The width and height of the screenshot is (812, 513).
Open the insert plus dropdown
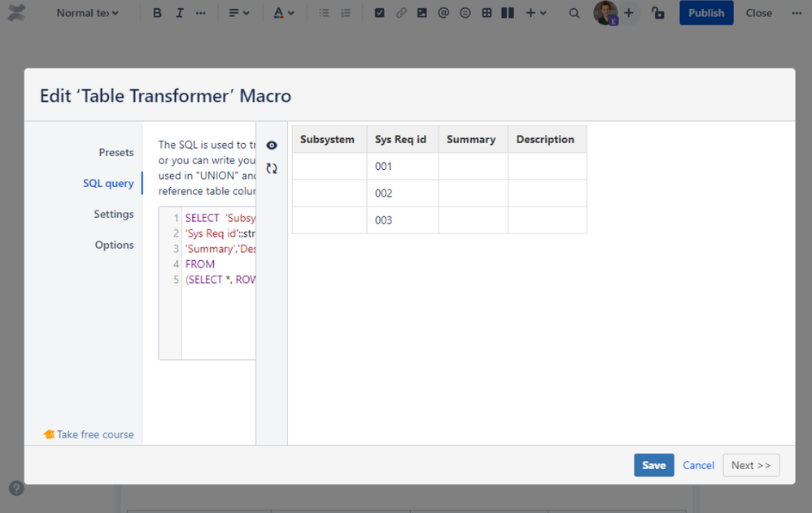pos(536,13)
